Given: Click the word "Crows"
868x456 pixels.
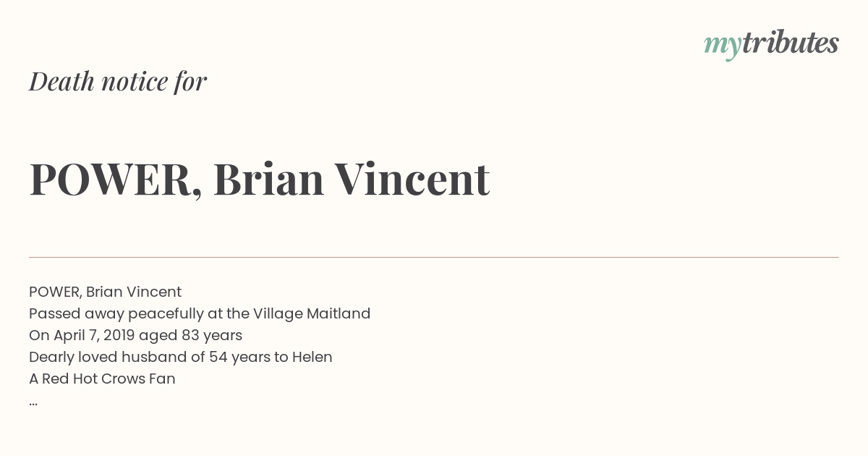Looking at the screenshot, I should (122, 379).
